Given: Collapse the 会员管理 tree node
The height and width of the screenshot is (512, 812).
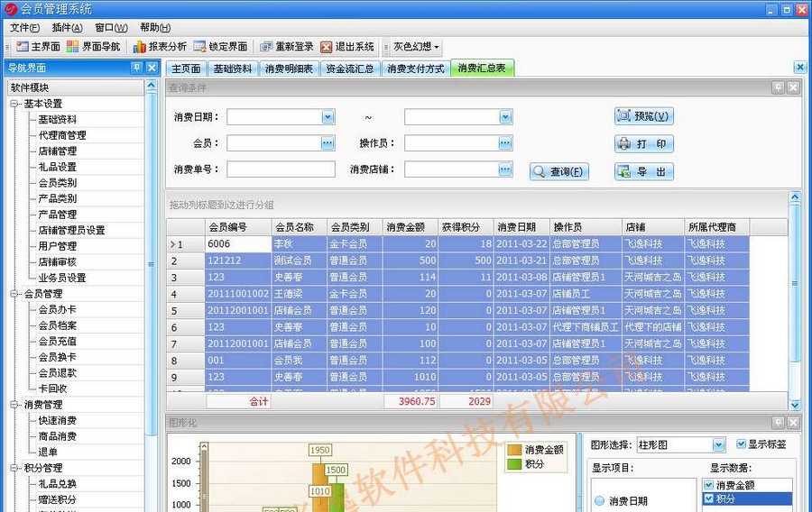Looking at the screenshot, I should 14,294.
